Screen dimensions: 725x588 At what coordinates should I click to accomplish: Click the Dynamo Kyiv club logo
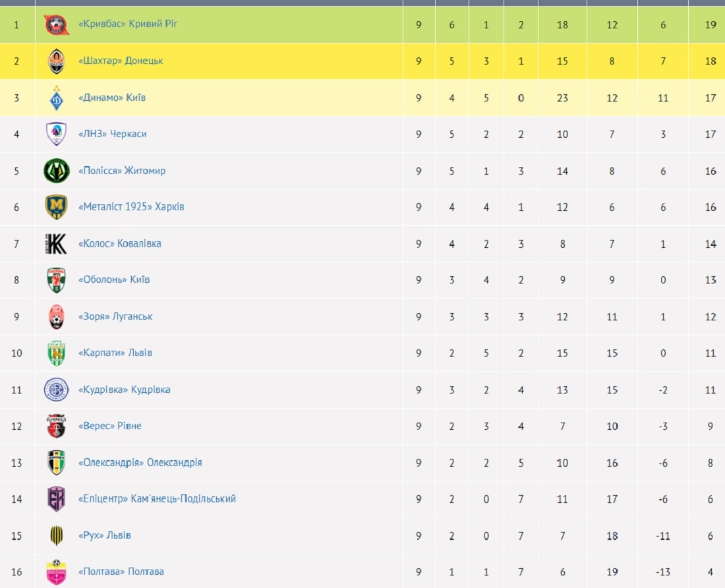coord(56,98)
